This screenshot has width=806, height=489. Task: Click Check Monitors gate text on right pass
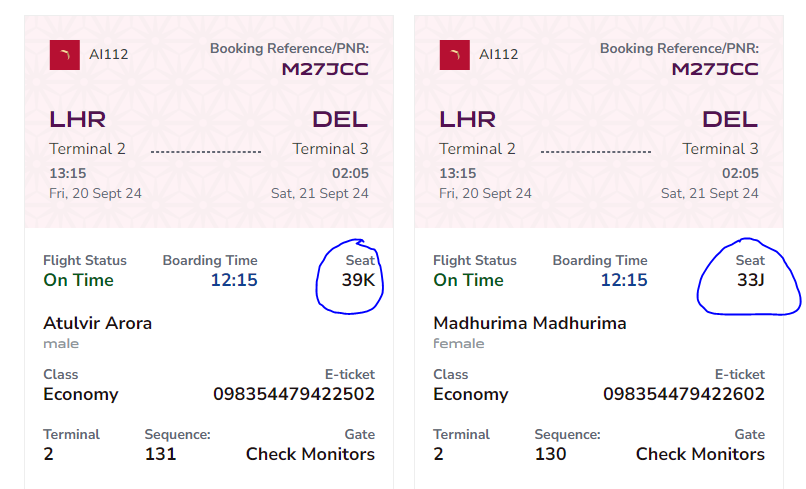[x=700, y=455]
